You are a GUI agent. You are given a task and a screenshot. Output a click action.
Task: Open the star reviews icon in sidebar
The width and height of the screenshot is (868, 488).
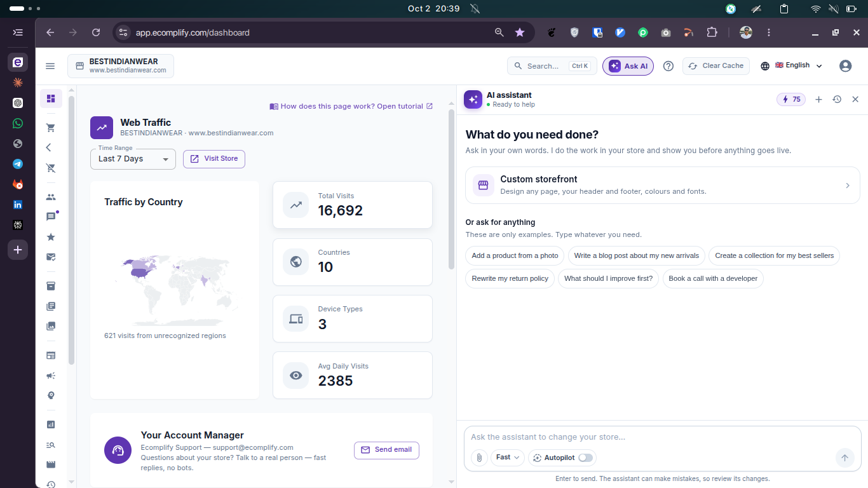(51, 237)
